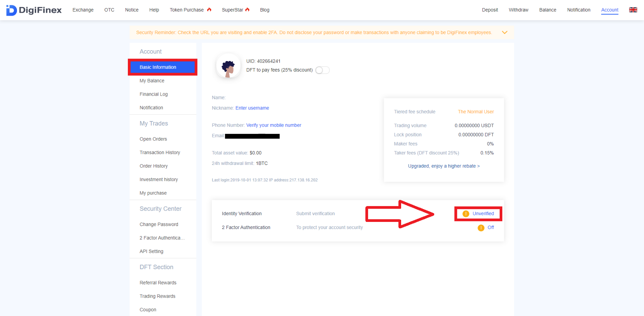Open Open Orders in the sidebar
Image resolution: width=644 pixels, height=316 pixels.
pyautogui.click(x=153, y=139)
